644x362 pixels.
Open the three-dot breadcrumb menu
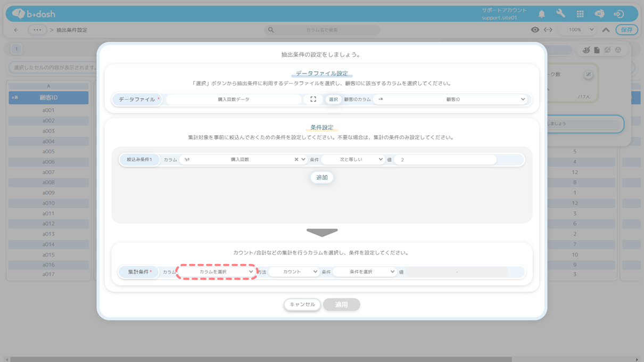37,30
